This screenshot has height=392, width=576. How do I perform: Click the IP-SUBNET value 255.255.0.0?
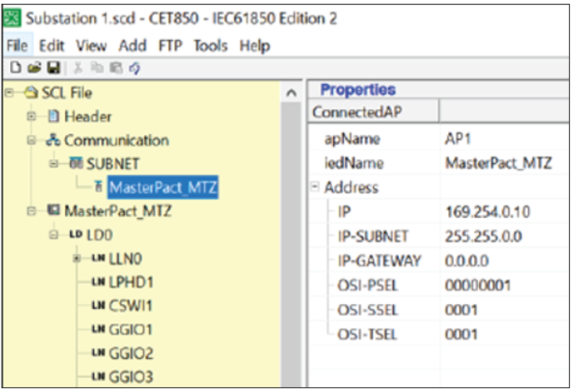[x=484, y=236]
